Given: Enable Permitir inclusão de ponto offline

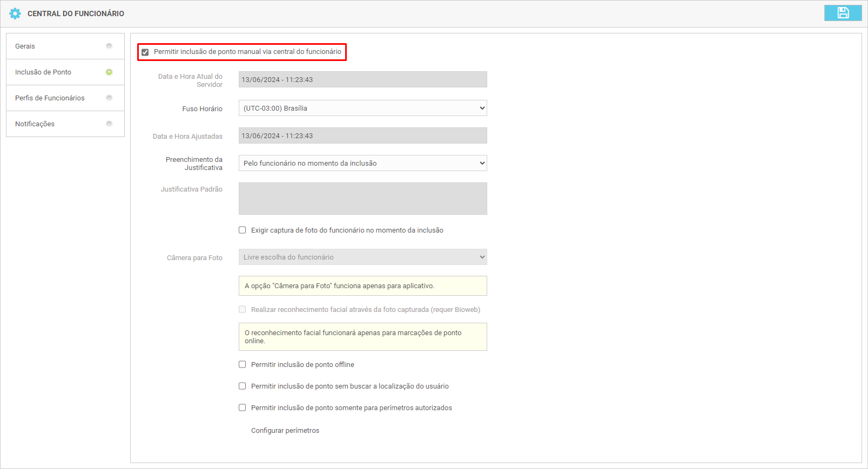Looking at the screenshot, I should coord(243,364).
